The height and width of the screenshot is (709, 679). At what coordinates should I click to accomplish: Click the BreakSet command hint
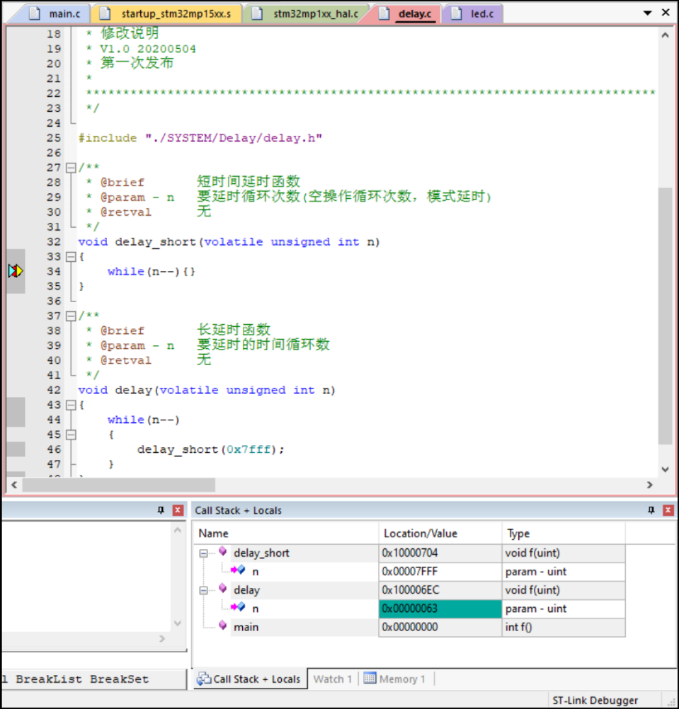(x=119, y=679)
